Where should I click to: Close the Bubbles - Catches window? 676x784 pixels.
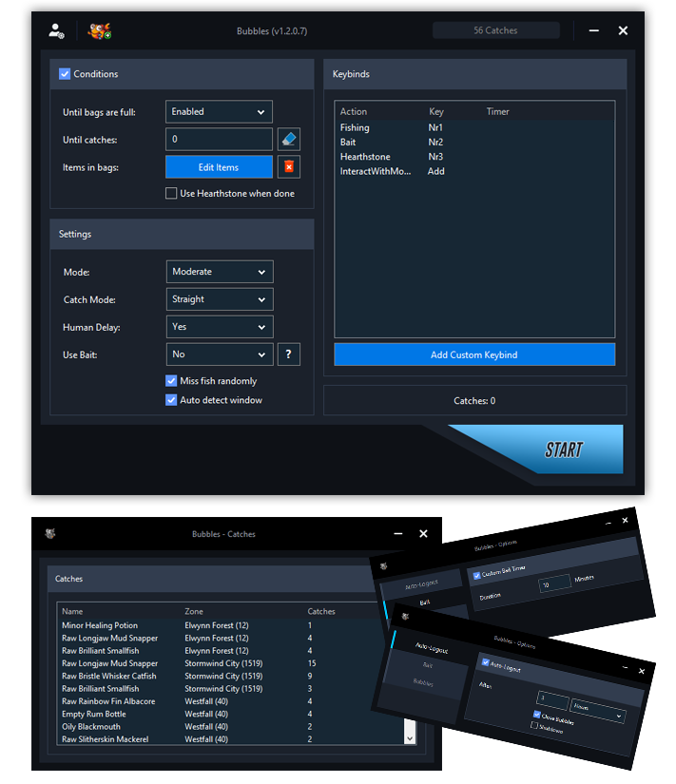pyautogui.click(x=424, y=534)
